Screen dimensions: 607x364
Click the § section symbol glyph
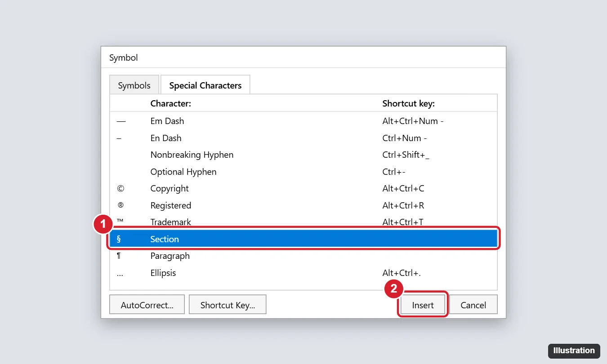119,239
